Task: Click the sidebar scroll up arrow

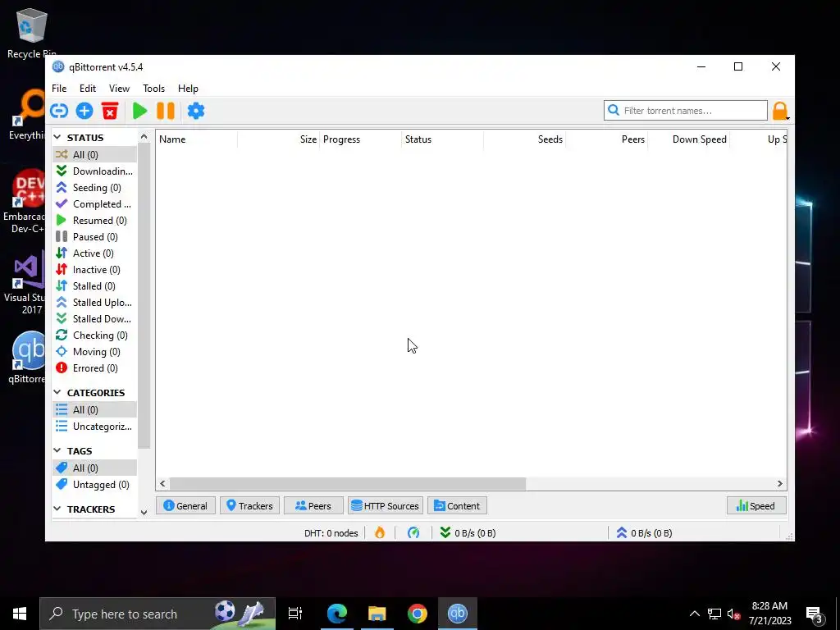Action: click(144, 137)
